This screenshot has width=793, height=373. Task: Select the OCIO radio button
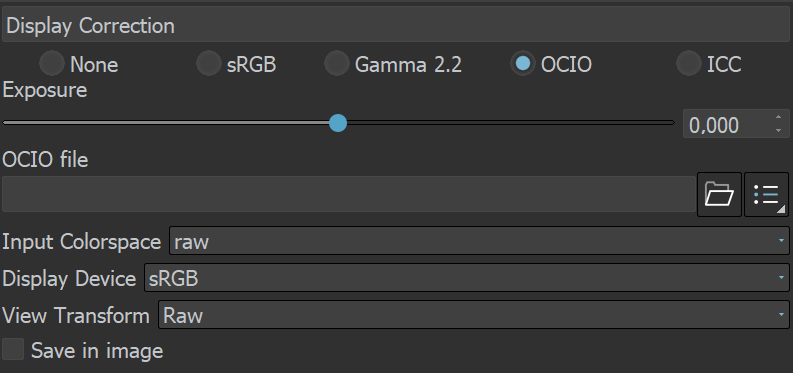523,64
